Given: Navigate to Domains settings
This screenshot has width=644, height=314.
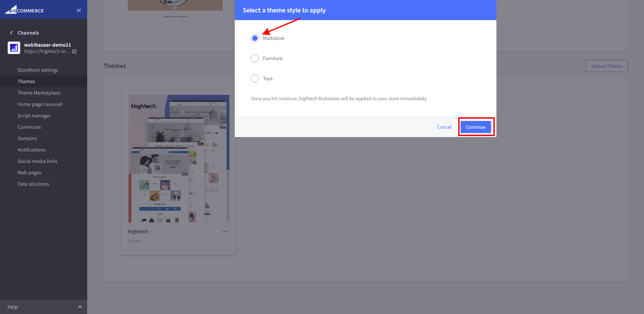Looking at the screenshot, I should point(27,138).
